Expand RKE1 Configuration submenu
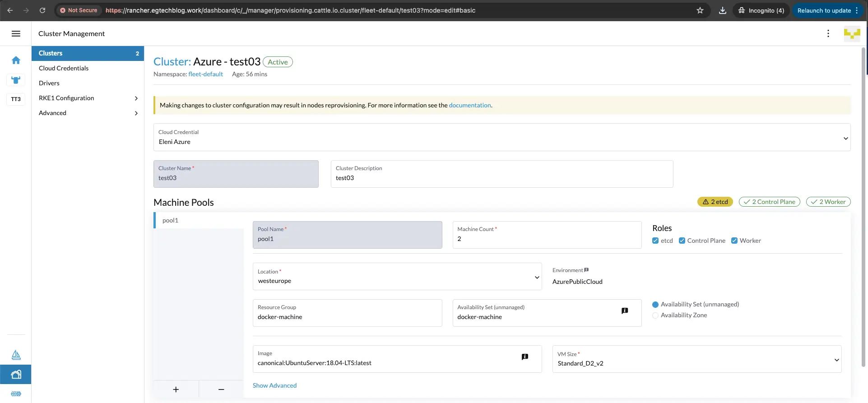 [x=88, y=98]
